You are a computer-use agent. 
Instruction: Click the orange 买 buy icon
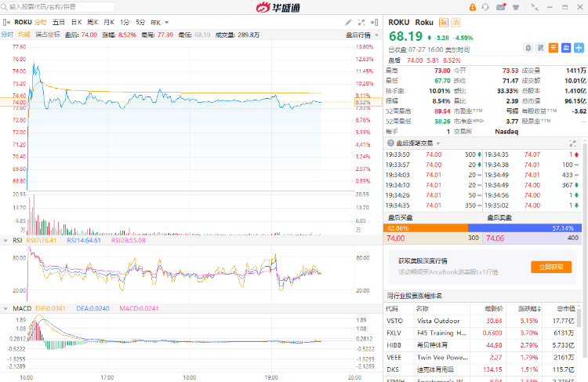(553, 48)
